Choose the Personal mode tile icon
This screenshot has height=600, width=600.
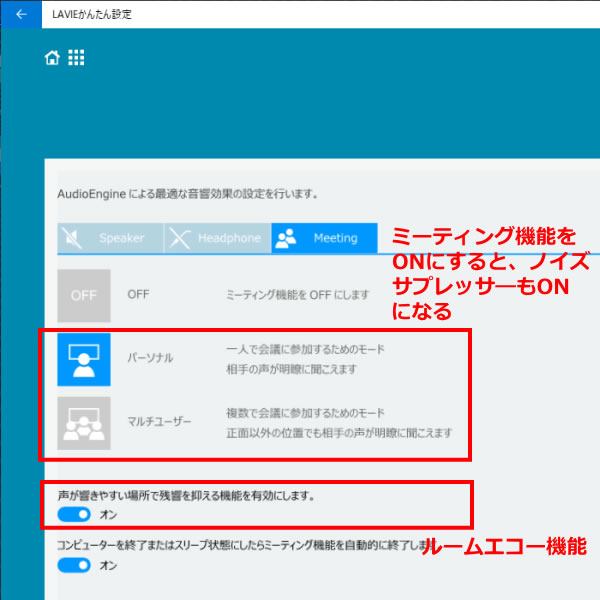[84, 359]
